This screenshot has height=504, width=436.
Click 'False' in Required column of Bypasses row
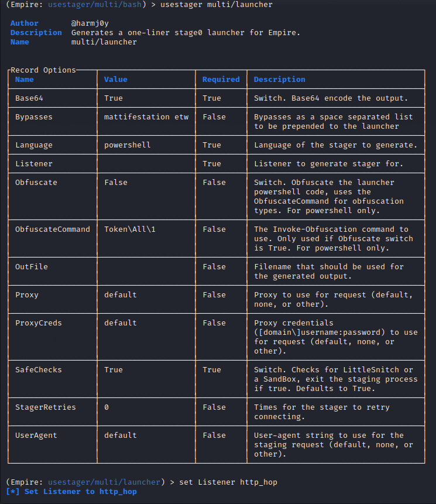(214, 117)
